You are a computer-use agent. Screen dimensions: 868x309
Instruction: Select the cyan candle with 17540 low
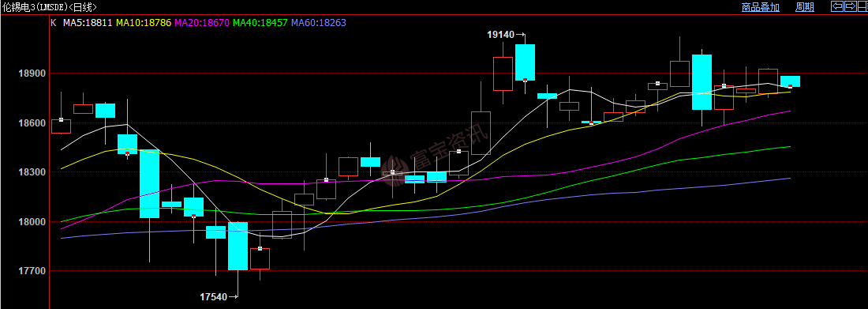tap(238, 246)
